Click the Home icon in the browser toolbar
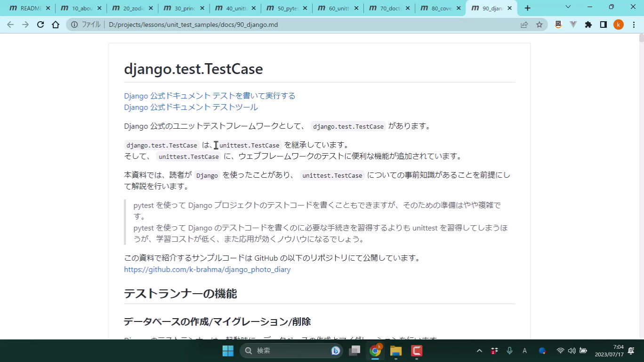 pos(56,25)
